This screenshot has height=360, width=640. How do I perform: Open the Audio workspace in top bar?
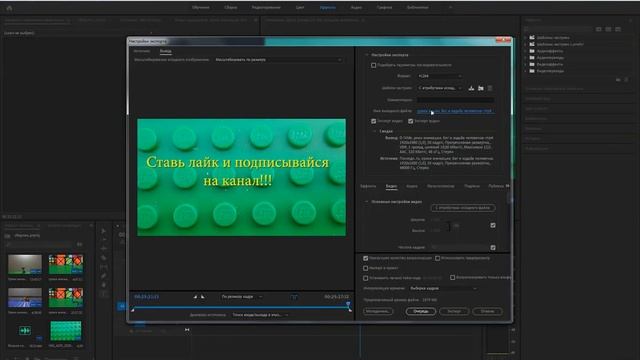tap(356, 7)
